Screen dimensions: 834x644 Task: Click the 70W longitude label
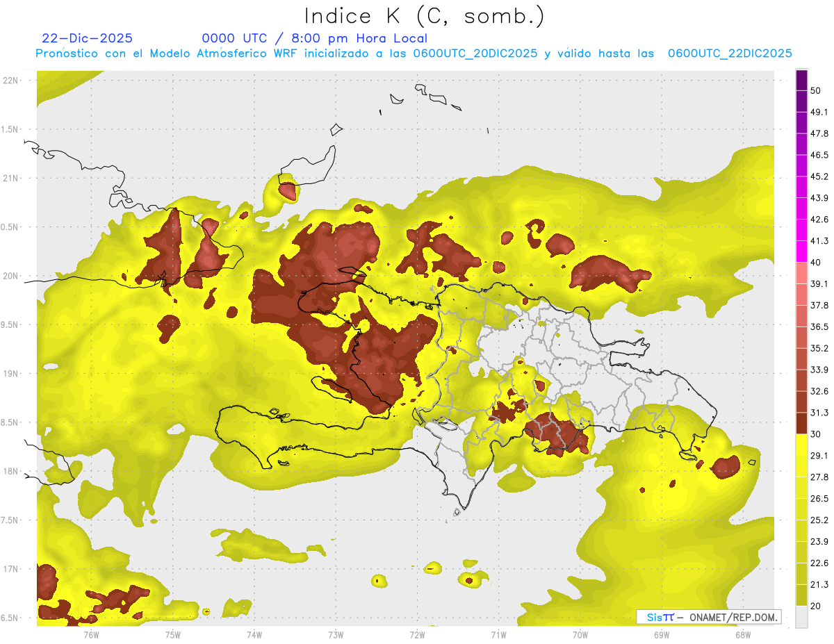tap(580, 634)
